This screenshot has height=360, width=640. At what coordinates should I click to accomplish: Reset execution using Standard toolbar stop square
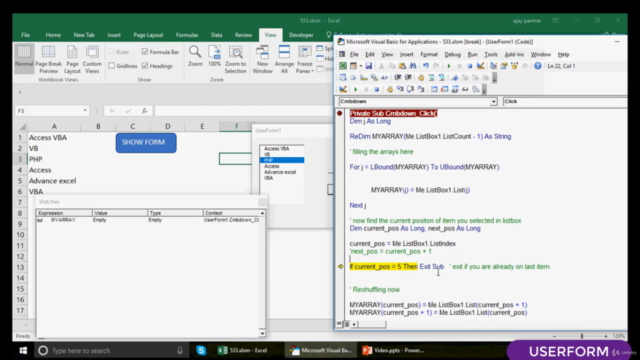tap(470, 66)
